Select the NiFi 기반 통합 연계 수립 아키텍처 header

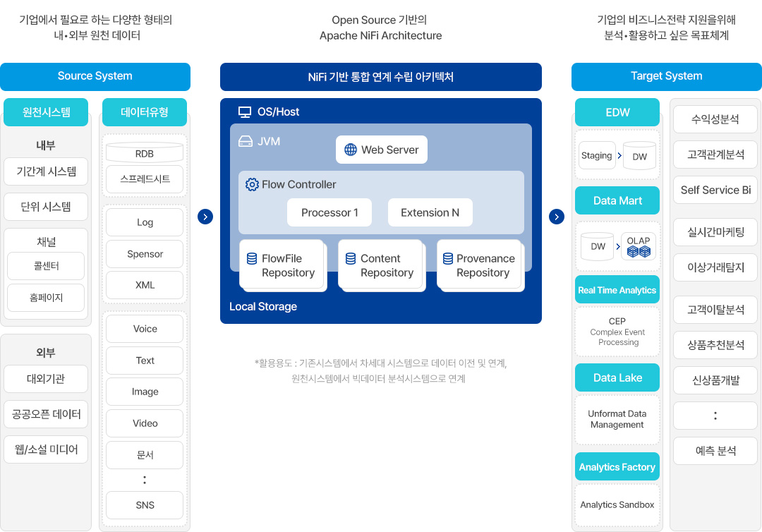(x=381, y=77)
